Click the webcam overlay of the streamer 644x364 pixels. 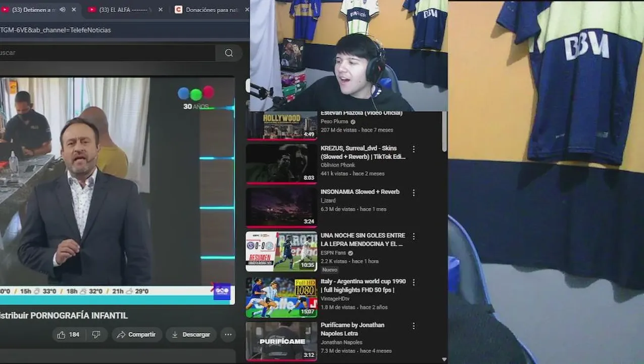[x=349, y=56]
